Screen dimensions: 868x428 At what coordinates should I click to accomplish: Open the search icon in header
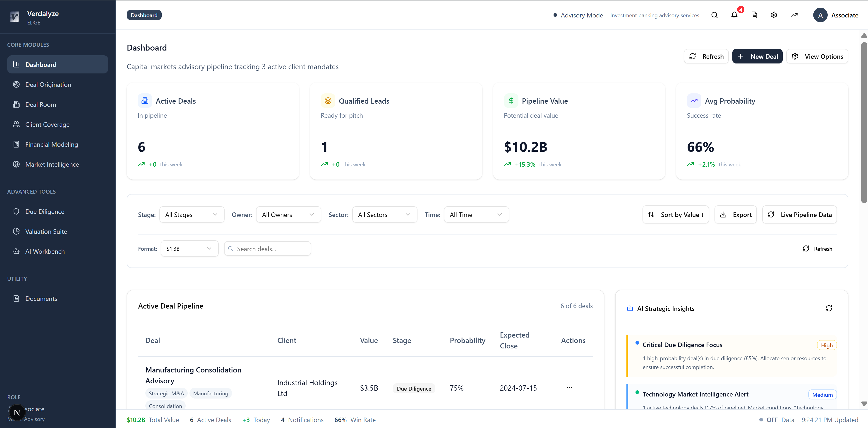714,15
